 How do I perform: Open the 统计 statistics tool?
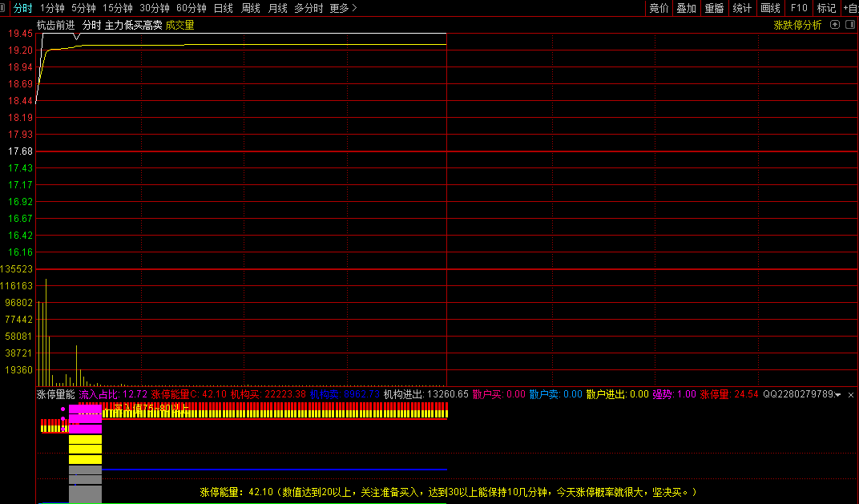click(742, 8)
